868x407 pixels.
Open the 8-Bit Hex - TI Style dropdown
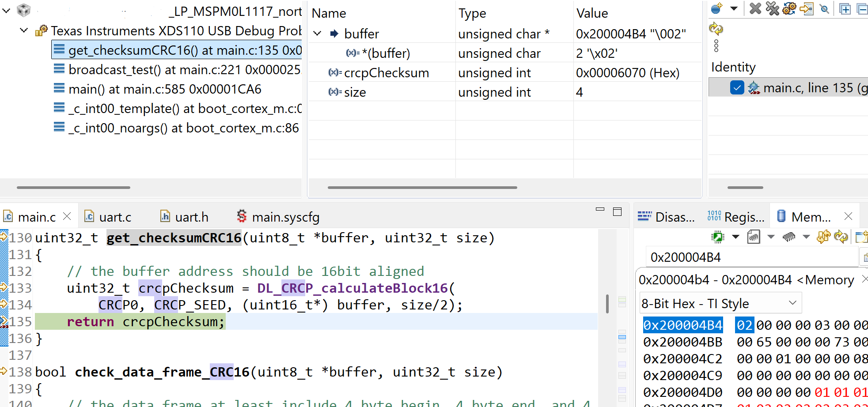click(x=720, y=303)
